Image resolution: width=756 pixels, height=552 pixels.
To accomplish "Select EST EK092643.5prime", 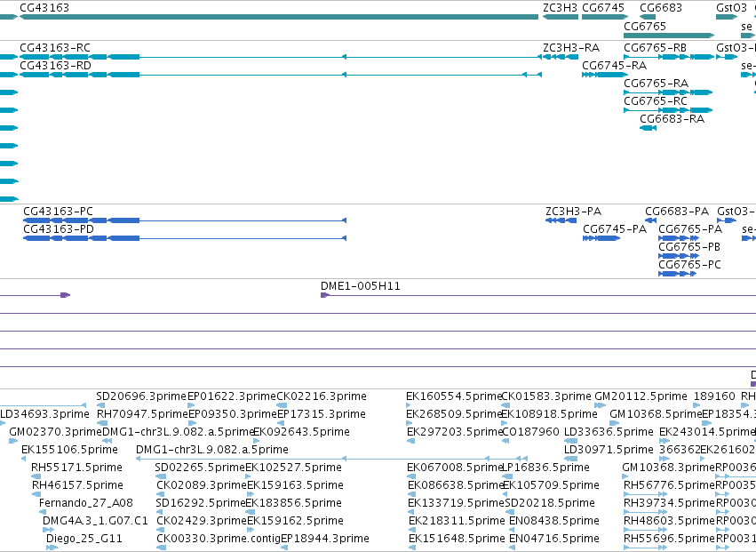I will tap(301, 432).
